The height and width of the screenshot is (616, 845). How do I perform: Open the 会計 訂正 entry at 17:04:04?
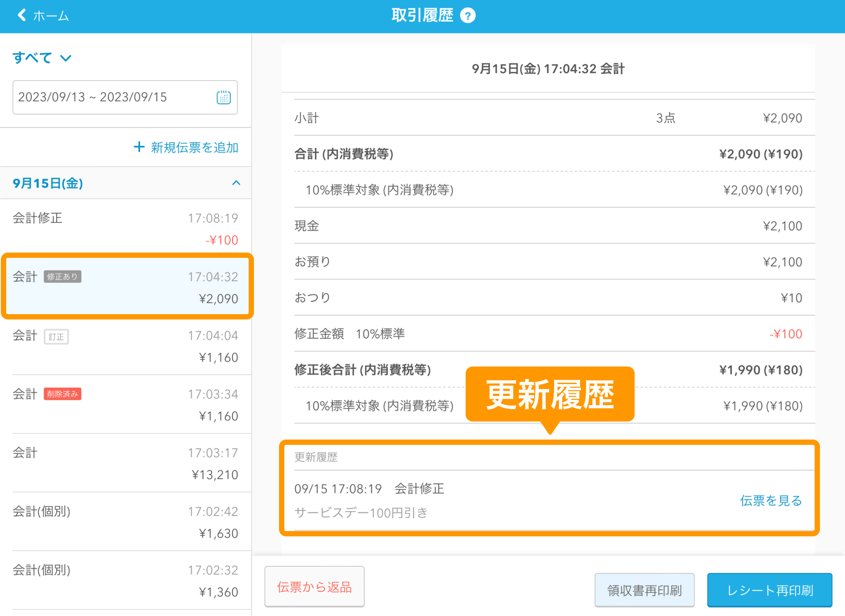pos(125,345)
